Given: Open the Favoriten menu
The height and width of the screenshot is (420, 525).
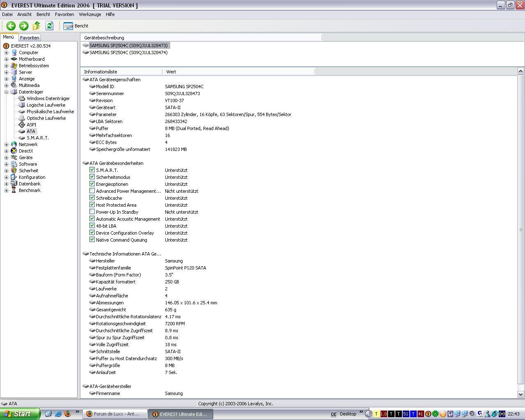Looking at the screenshot, I should point(64,14).
